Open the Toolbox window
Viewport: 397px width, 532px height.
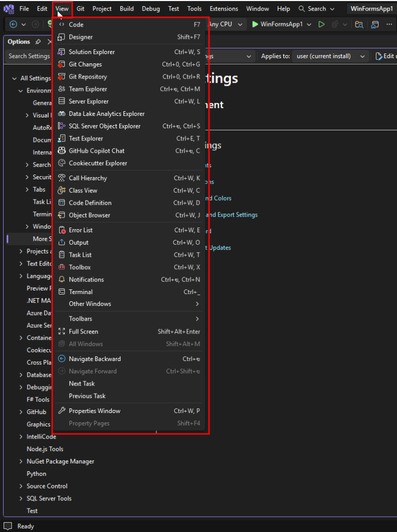(x=129, y=268)
